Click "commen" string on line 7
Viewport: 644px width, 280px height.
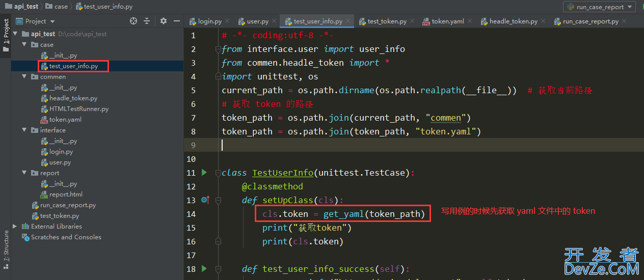coord(448,118)
